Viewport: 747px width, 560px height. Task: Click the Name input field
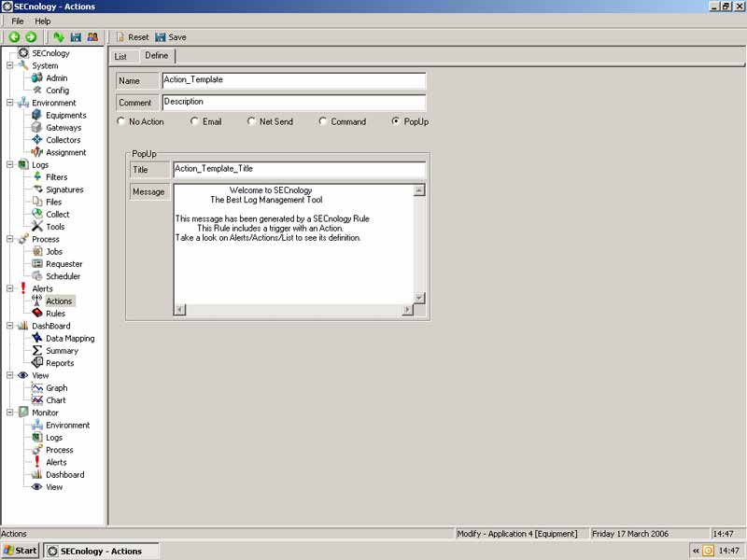coord(294,80)
